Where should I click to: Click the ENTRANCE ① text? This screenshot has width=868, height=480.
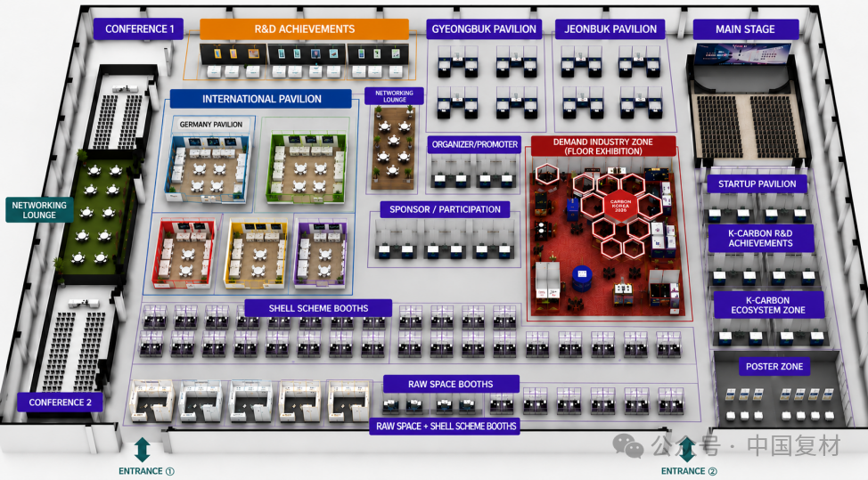point(147,471)
